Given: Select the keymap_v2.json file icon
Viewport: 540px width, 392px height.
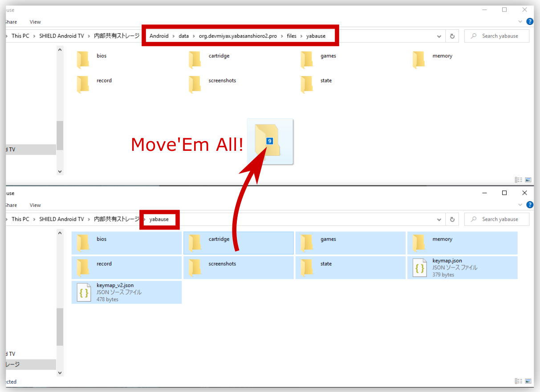Looking at the screenshot, I should (84, 292).
